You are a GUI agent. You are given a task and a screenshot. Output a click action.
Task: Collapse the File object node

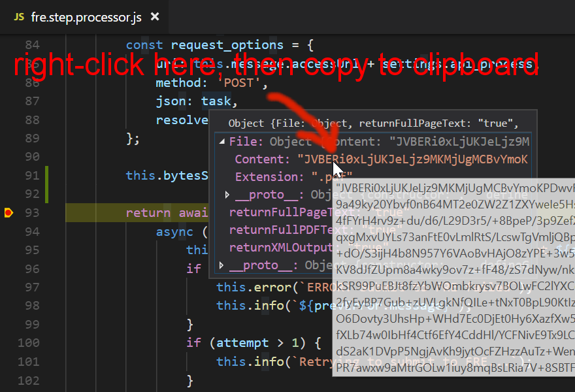[x=222, y=142]
